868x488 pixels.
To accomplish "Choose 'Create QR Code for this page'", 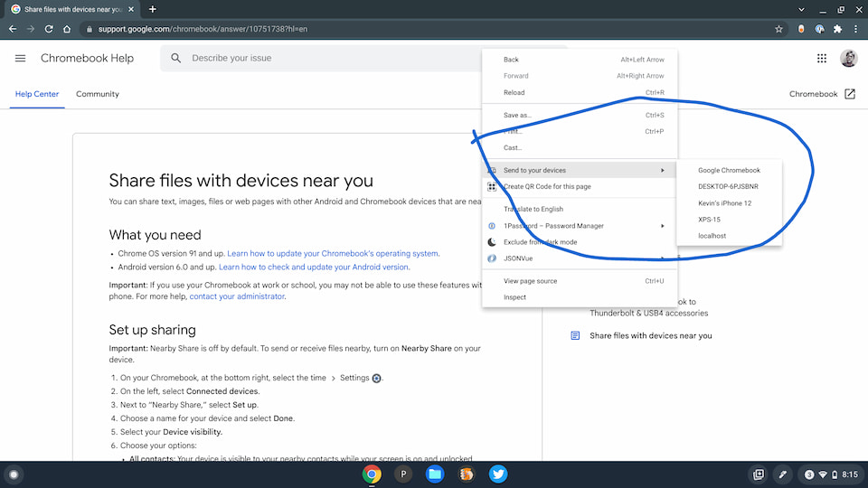I will click(x=580, y=186).
